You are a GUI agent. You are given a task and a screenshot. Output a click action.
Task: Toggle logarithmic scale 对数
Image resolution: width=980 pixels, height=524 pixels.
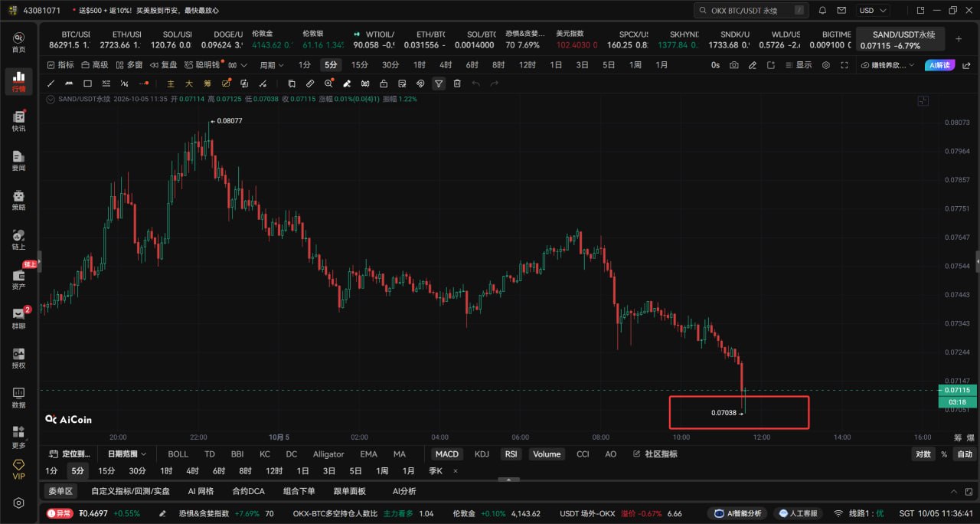(924, 454)
